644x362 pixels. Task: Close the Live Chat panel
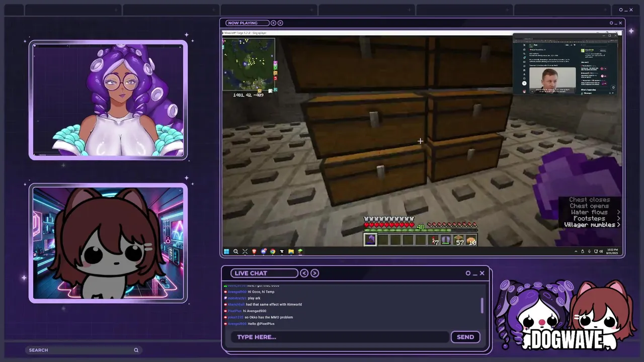(x=481, y=273)
